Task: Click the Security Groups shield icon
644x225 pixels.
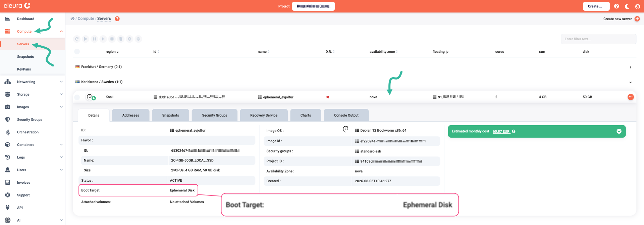Action: tap(7, 120)
